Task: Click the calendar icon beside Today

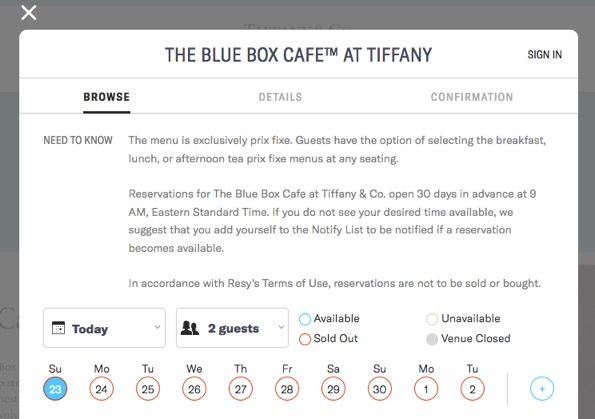Action: click(x=58, y=328)
